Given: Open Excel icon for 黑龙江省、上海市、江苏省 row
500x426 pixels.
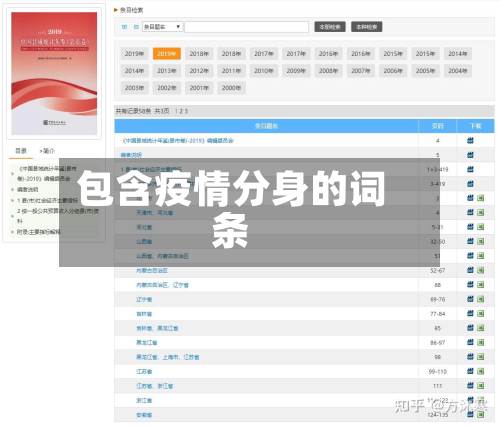Looking at the screenshot, I should pos(480,357).
